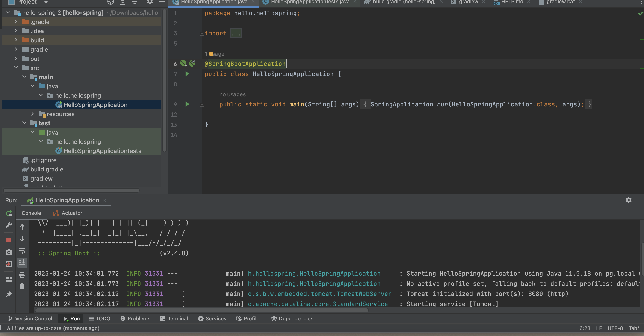This screenshot has height=336, width=644.
Task: Expand the .idea folder
Action: (x=16, y=31)
